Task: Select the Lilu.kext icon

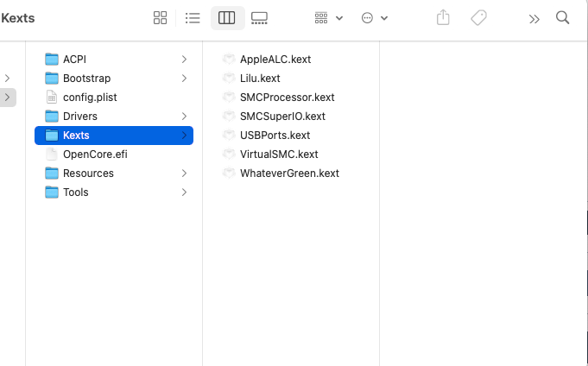Action: point(230,79)
